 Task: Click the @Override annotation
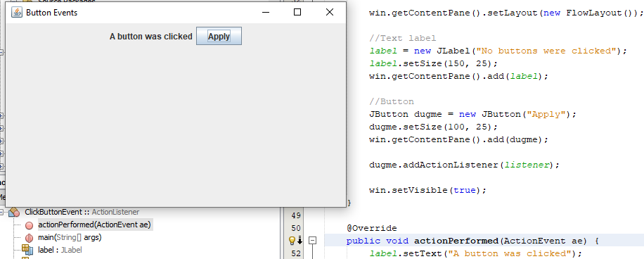(372, 228)
